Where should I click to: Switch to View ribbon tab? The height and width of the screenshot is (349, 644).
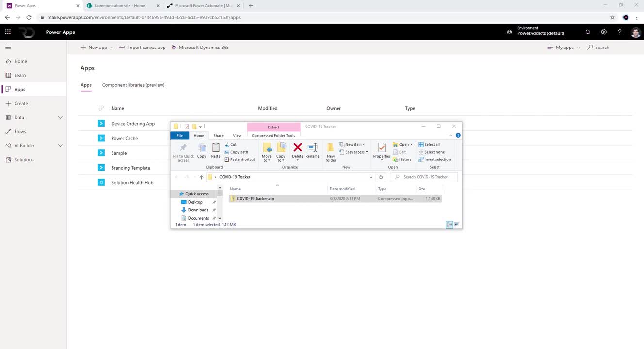[237, 136]
